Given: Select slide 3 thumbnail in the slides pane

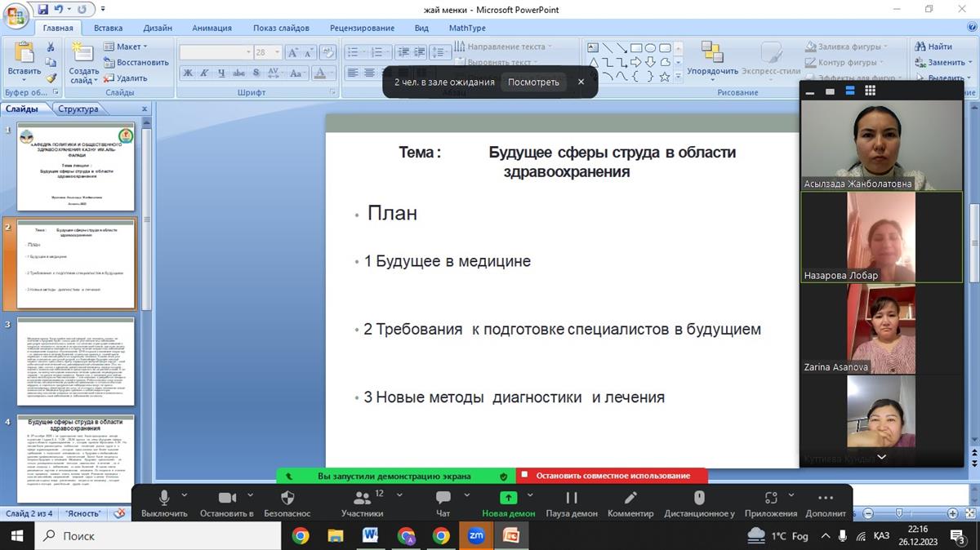Looking at the screenshot, I should [75, 361].
